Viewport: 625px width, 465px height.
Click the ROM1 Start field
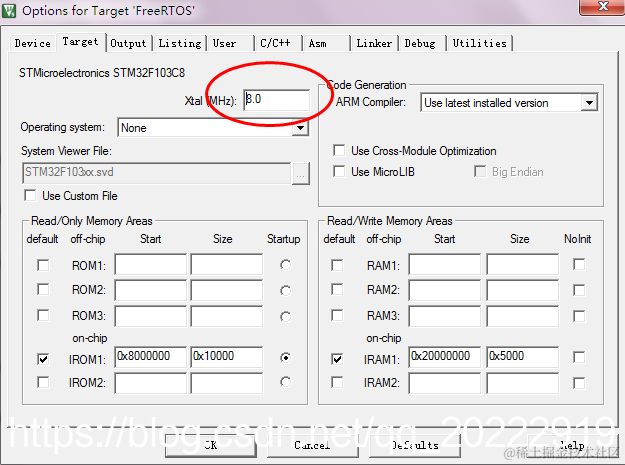coord(150,264)
